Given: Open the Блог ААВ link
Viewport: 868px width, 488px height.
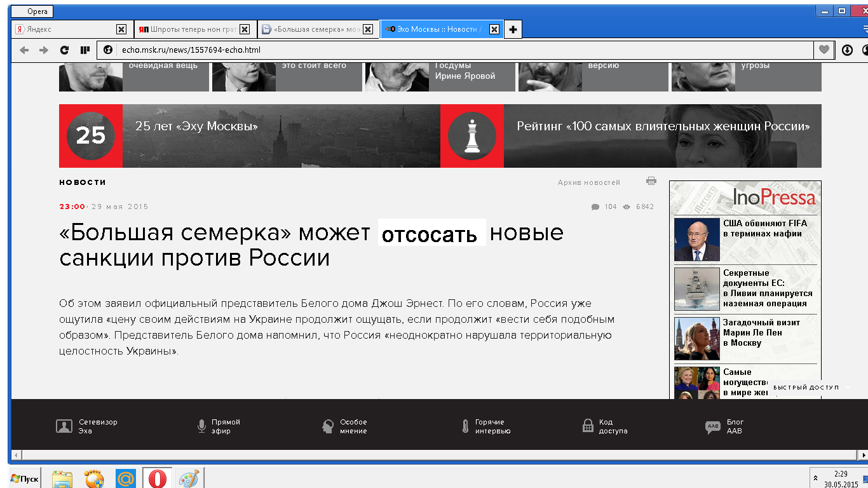Looking at the screenshot, I should tap(735, 426).
